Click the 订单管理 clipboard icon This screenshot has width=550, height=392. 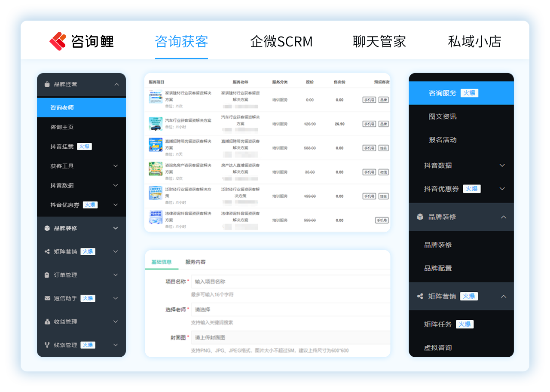pos(47,275)
